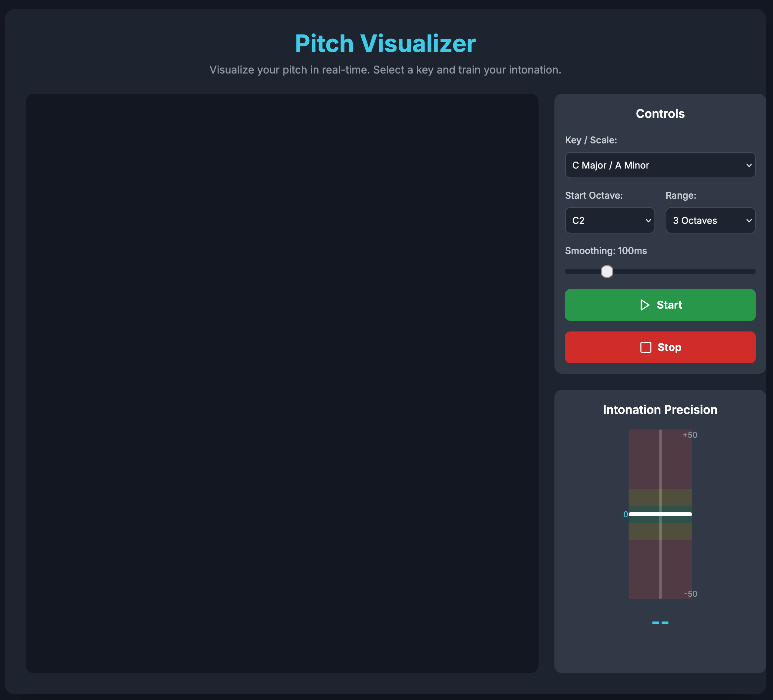The height and width of the screenshot is (700, 773).
Task: Click the cyan 0 marker on meter
Action: click(x=625, y=515)
